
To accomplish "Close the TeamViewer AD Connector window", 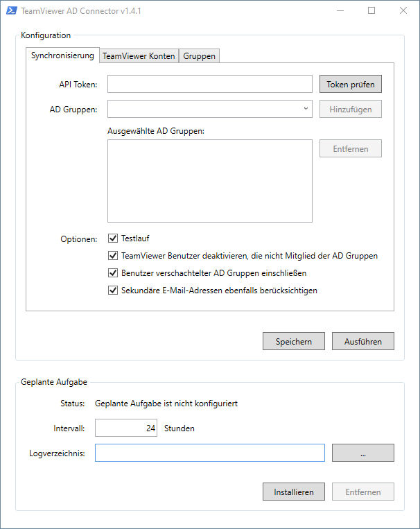I will tap(403, 11).
